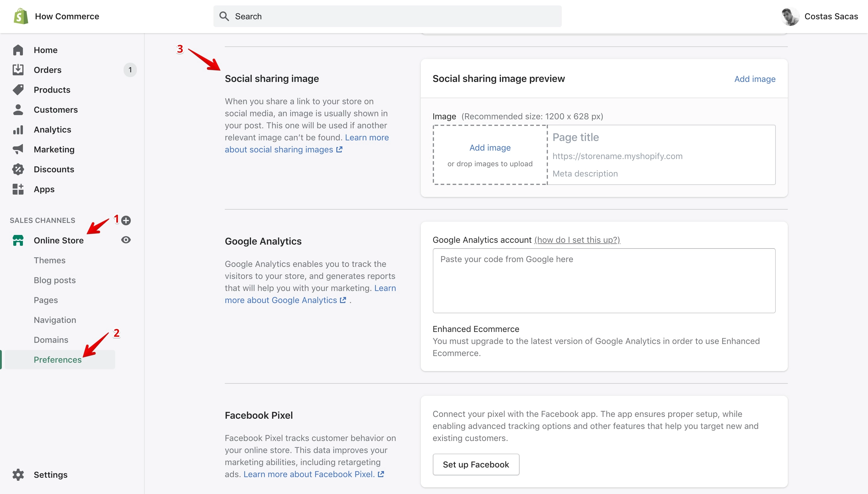Viewport: 868px width, 494px height.
Task: Click the Facebook Pixel section heading
Action: click(259, 415)
